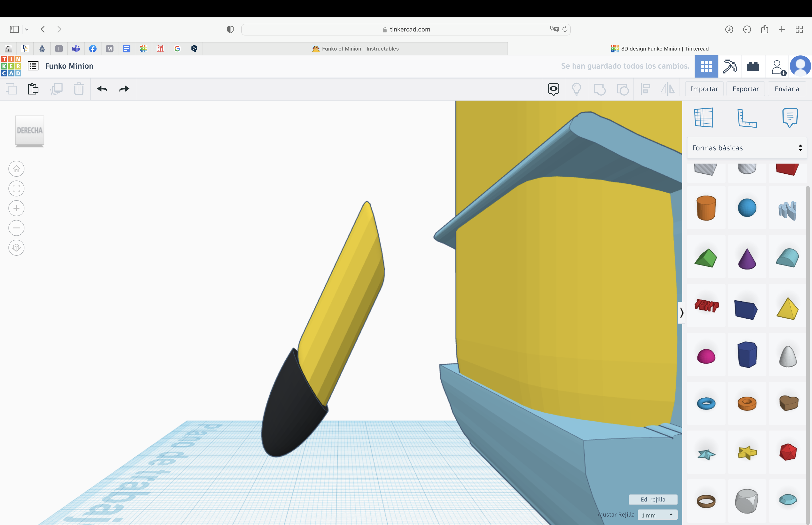Switch to Blocks pickaxe mode
The height and width of the screenshot is (525, 812).
(730, 66)
